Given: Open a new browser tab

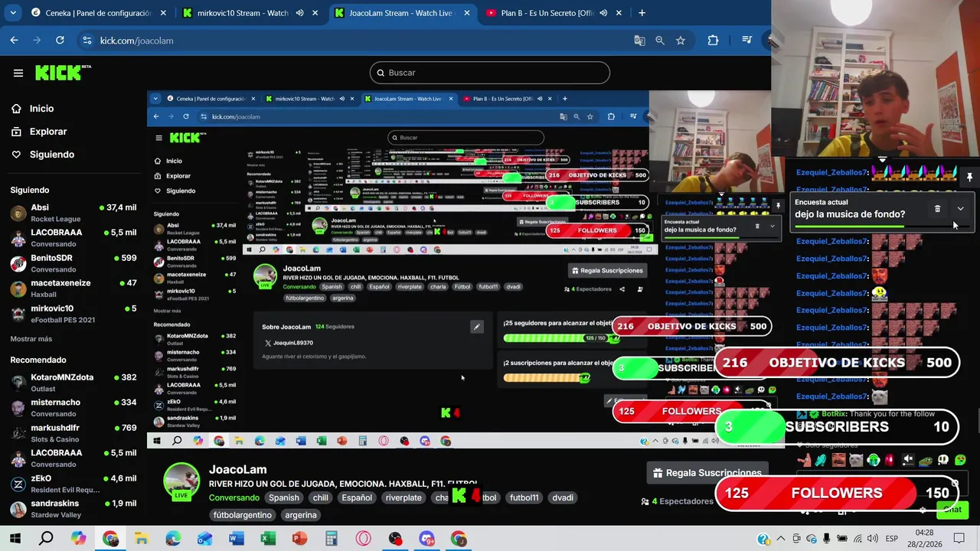Looking at the screenshot, I should 642,13.
